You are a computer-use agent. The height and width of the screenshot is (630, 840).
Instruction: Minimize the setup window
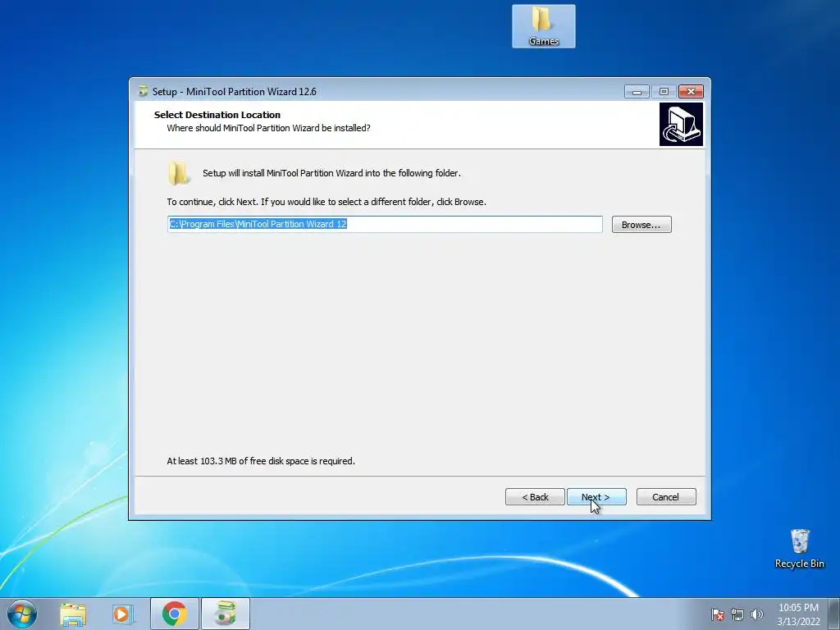(637, 92)
